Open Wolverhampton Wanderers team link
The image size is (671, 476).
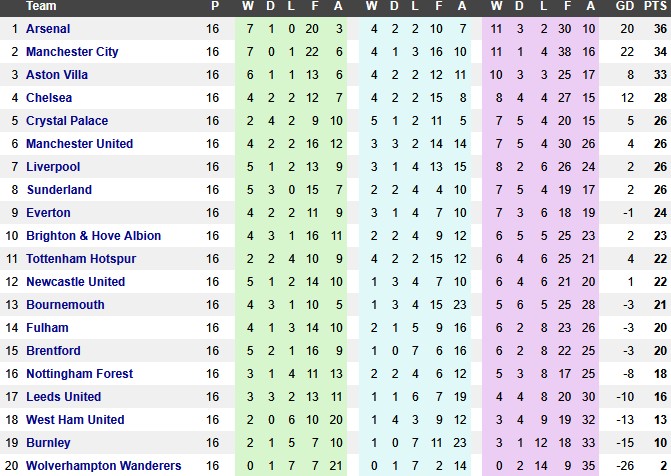point(104,466)
